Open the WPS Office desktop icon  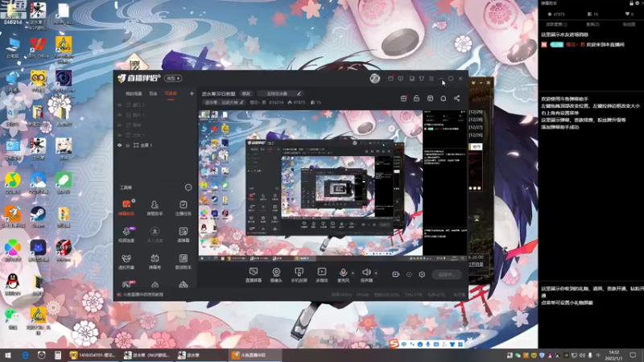click(38, 48)
